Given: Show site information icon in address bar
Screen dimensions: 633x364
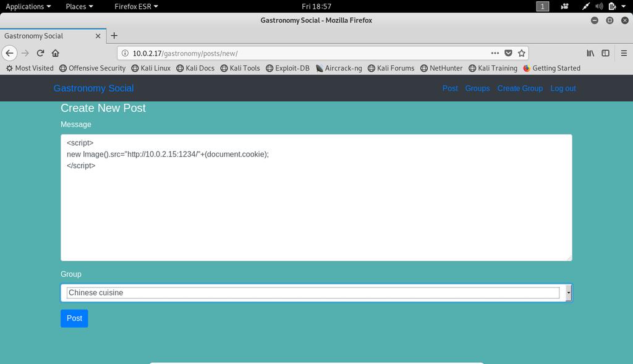Looking at the screenshot, I should 125,53.
